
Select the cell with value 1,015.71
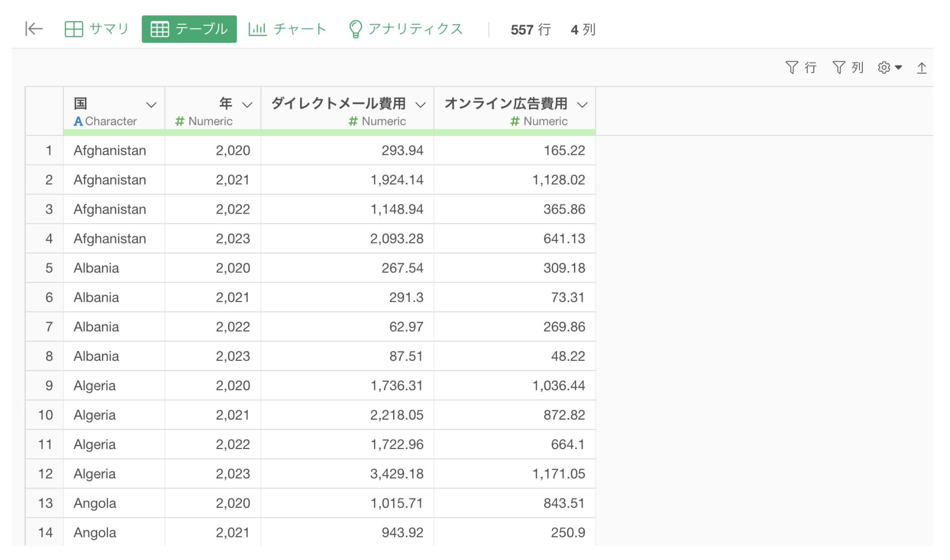point(347,503)
